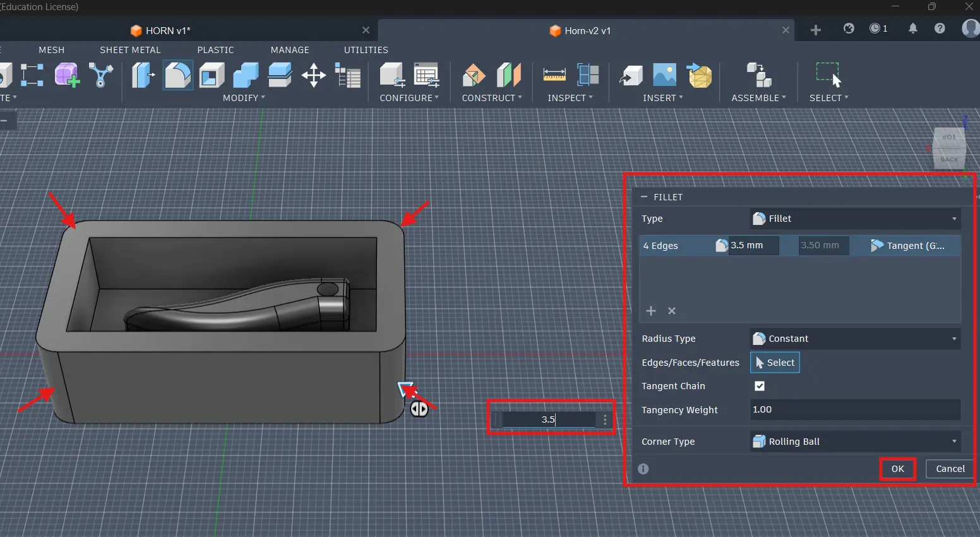Click the Select button for Edges/Faces/Features
Screen dimensions: 980x537
tap(775, 363)
